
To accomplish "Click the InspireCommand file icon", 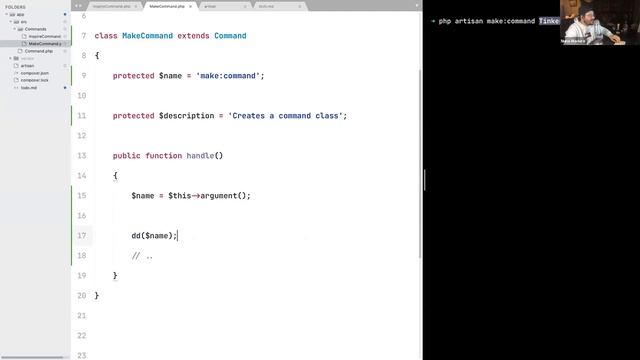I will tap(24, 36).
